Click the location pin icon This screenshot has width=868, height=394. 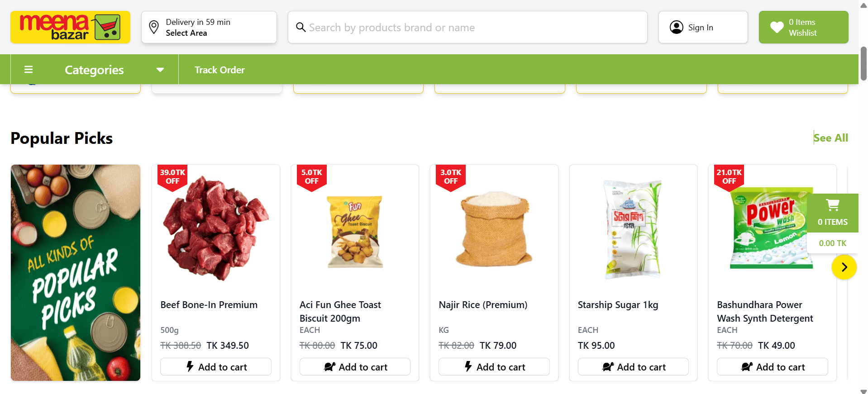(154, 27)
